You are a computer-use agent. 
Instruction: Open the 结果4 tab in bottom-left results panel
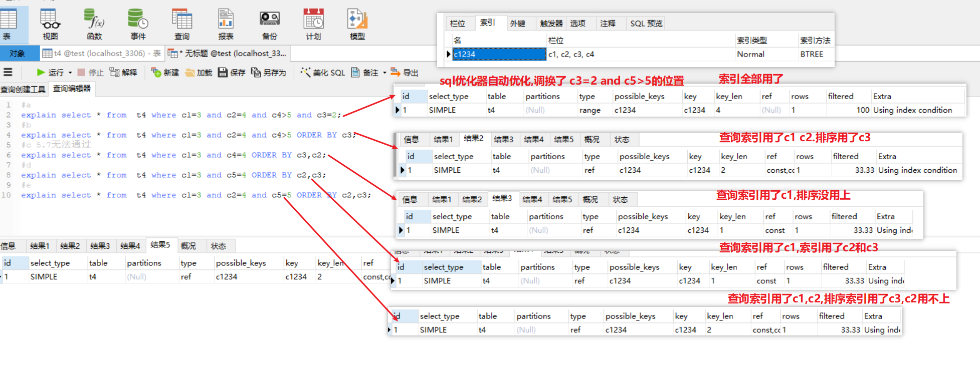pyautogui.click(x=130, y=246)
